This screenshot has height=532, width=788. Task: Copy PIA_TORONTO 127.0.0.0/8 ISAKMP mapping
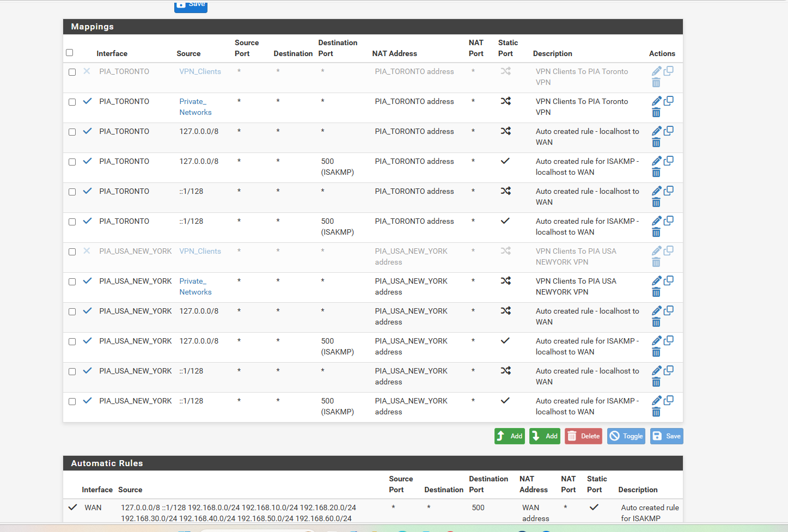point(669,161)
